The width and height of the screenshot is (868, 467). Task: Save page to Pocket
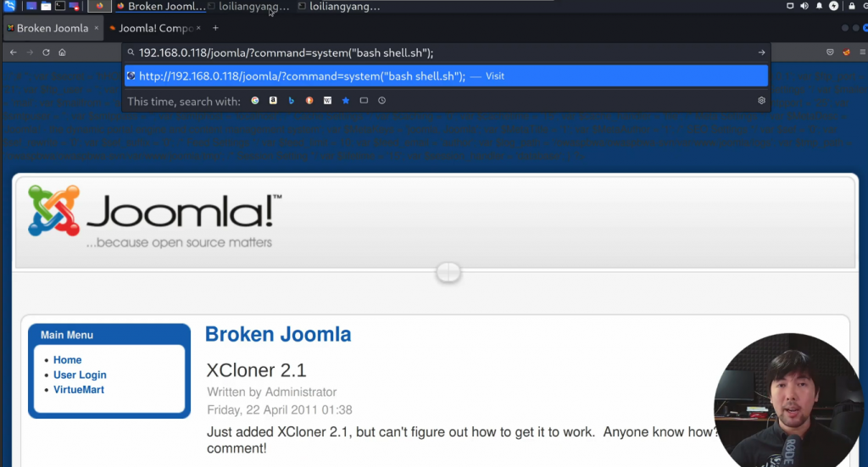(830, 53)
